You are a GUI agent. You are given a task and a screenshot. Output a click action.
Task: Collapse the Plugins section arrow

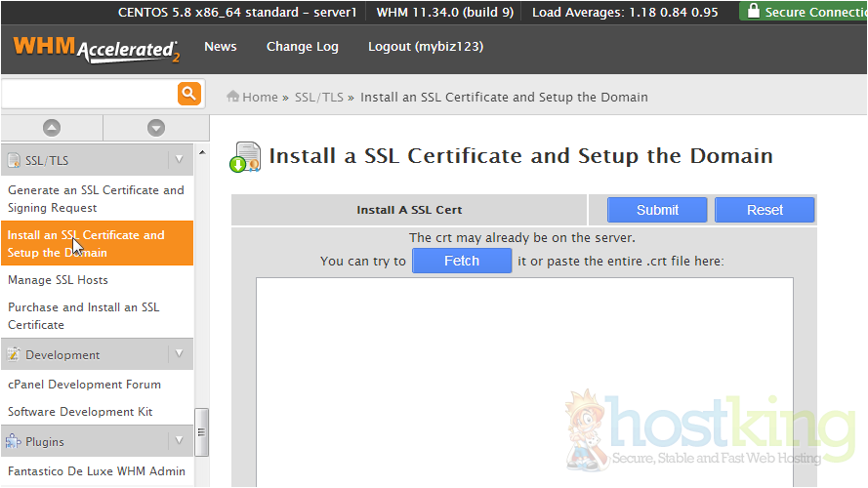coord(179,441)
